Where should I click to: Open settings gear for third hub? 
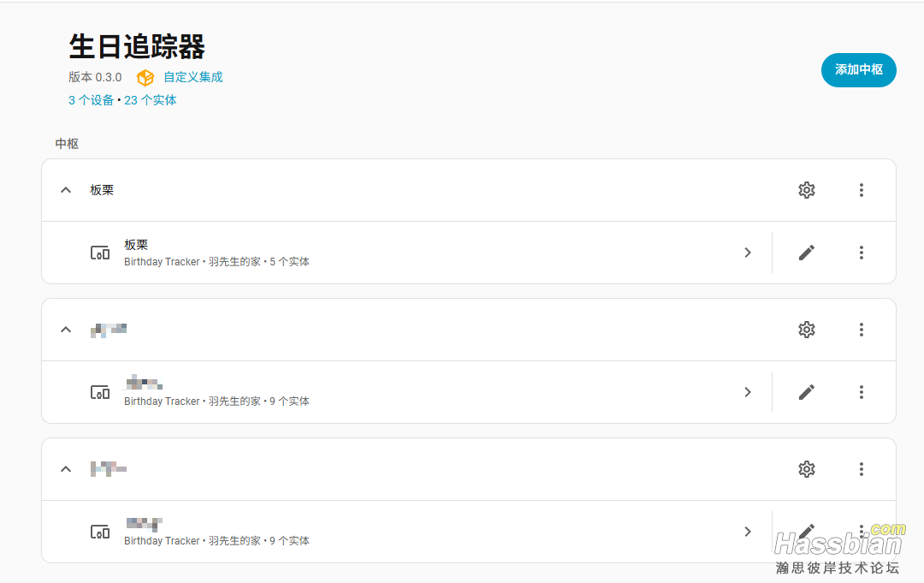tap(806, 469)
